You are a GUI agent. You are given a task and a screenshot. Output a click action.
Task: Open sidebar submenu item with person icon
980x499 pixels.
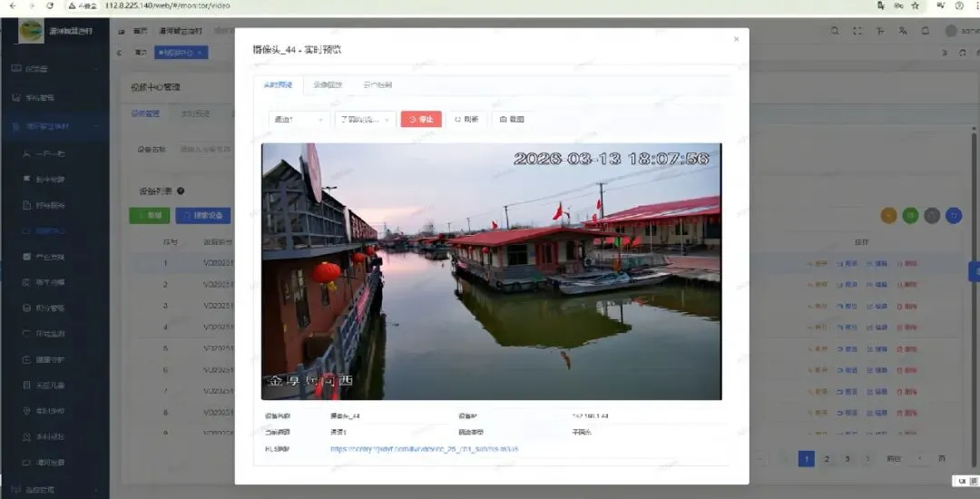click(x=55, y=153)
